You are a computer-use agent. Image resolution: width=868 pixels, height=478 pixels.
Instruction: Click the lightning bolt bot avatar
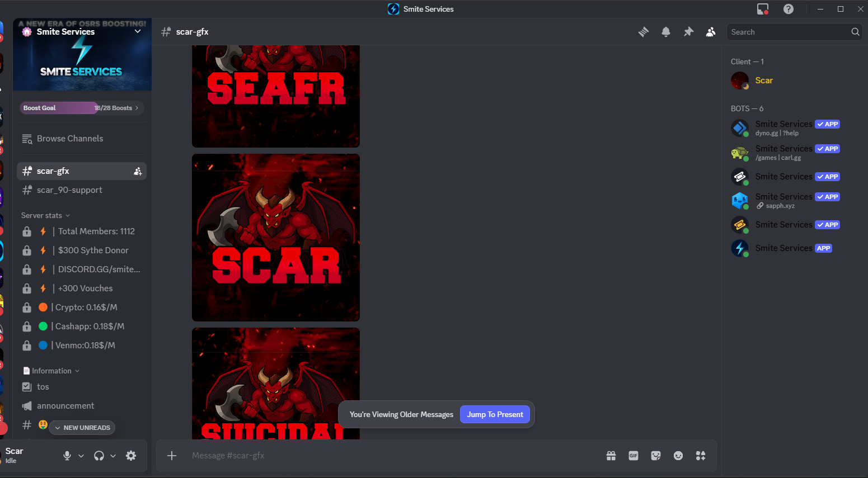coord(740,248)
